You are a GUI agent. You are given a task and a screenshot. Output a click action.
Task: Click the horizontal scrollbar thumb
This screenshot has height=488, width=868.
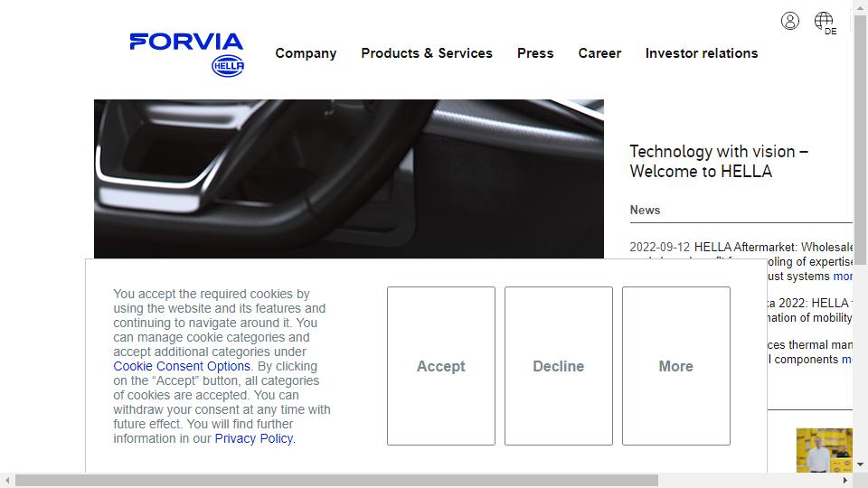click(336, 480)
